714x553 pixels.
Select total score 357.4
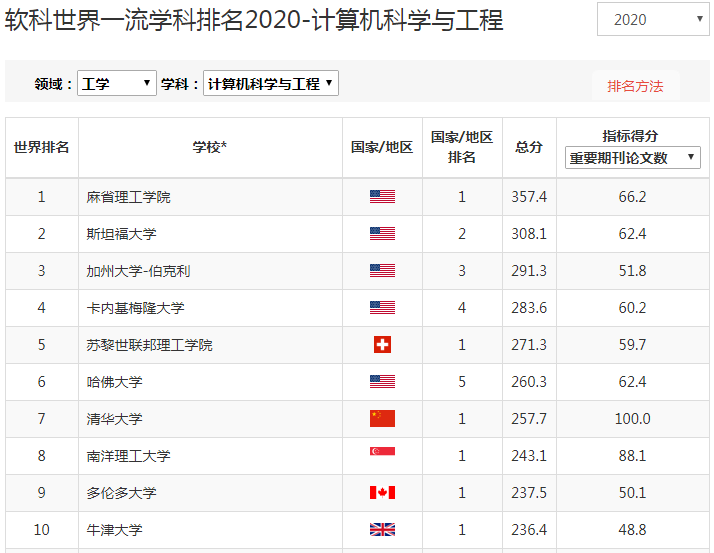tap(529, 197)
